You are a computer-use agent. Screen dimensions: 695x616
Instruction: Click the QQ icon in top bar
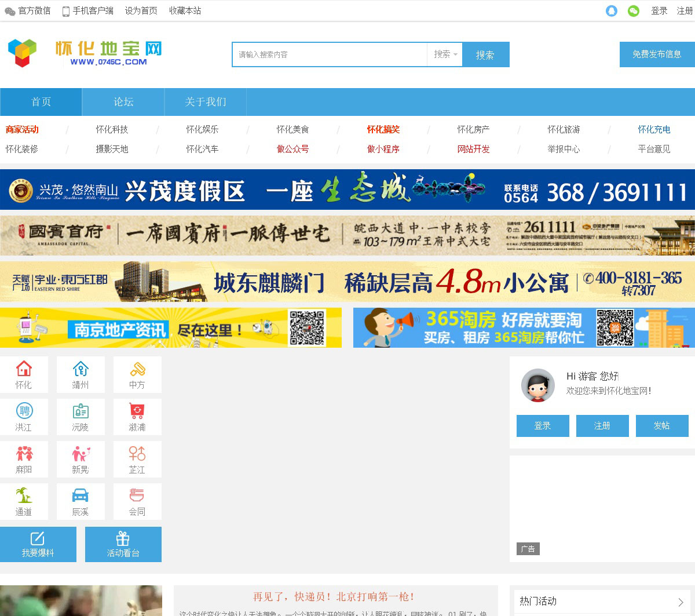(611, 11)
